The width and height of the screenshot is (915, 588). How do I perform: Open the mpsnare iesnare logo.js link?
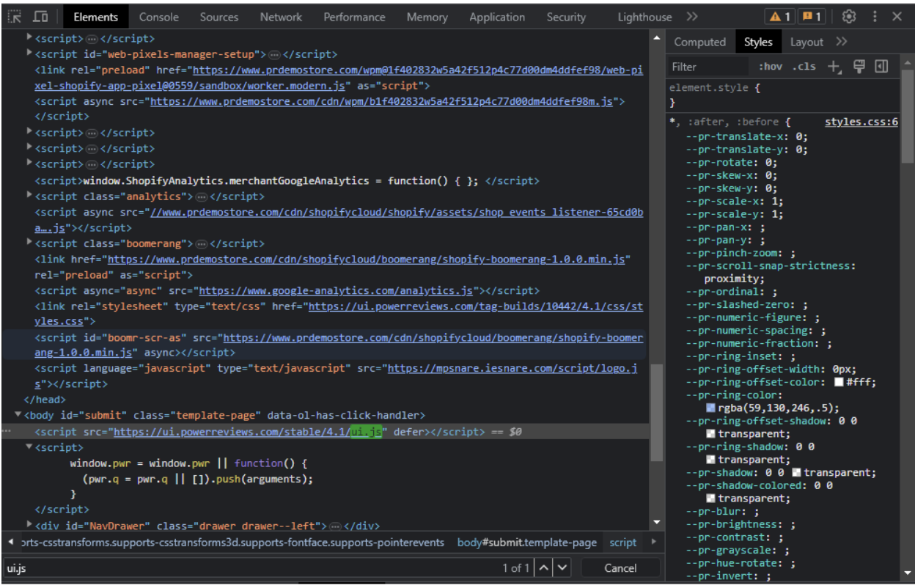click(x=512, y=368)
